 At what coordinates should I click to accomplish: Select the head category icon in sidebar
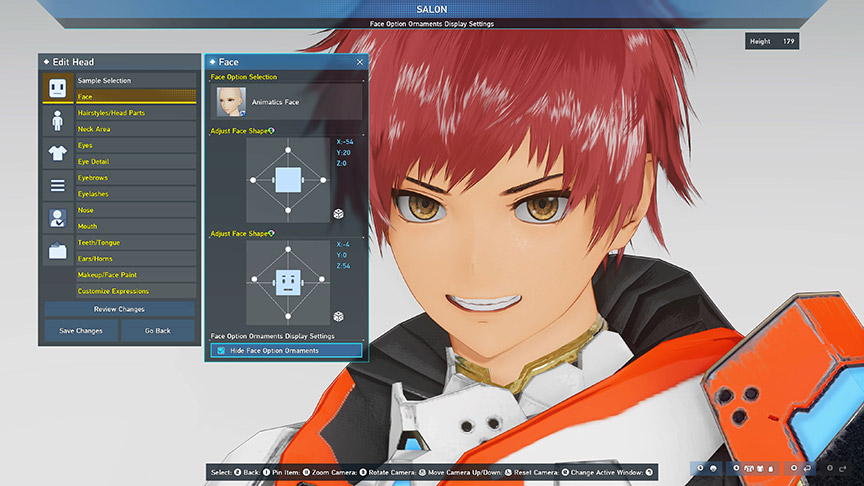pos(57,89)
